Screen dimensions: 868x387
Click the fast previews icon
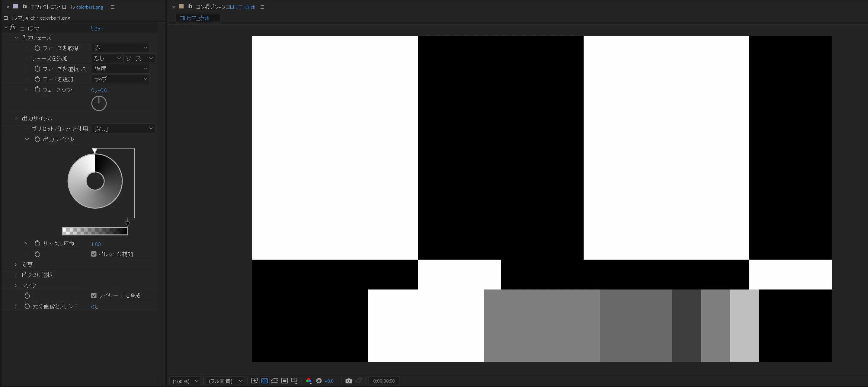click(255, 381)
